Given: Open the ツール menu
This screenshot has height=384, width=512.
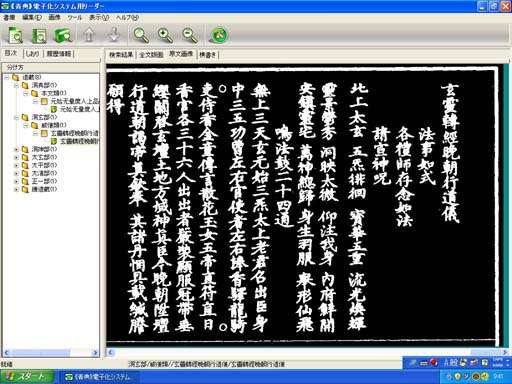Looking at the screenshot, I should (74, 17).
